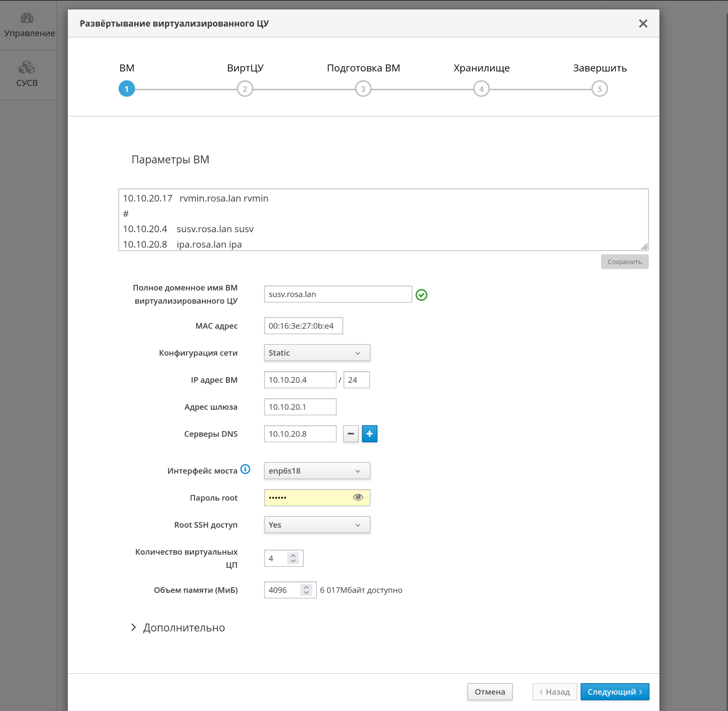Viewport: 728px width, 711px height.
Task: Expand the Дополнительно section
Action: [x=178, y=627]
